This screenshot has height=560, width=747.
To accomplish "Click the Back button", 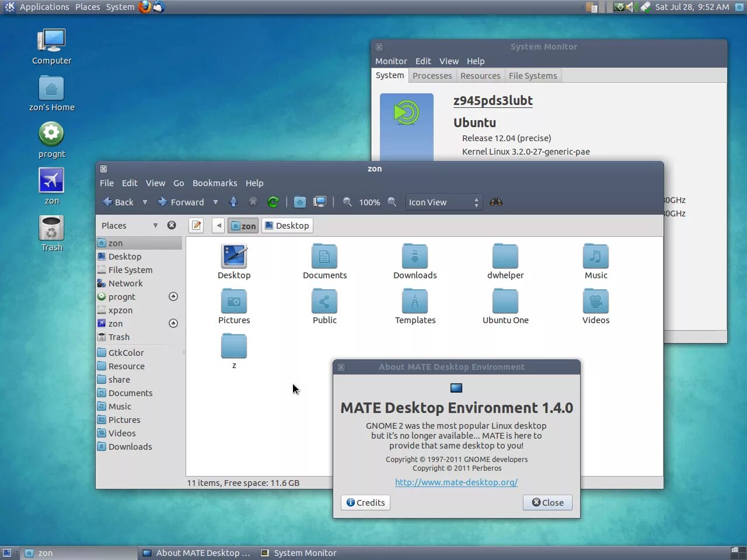I will [x=118, y=202].
